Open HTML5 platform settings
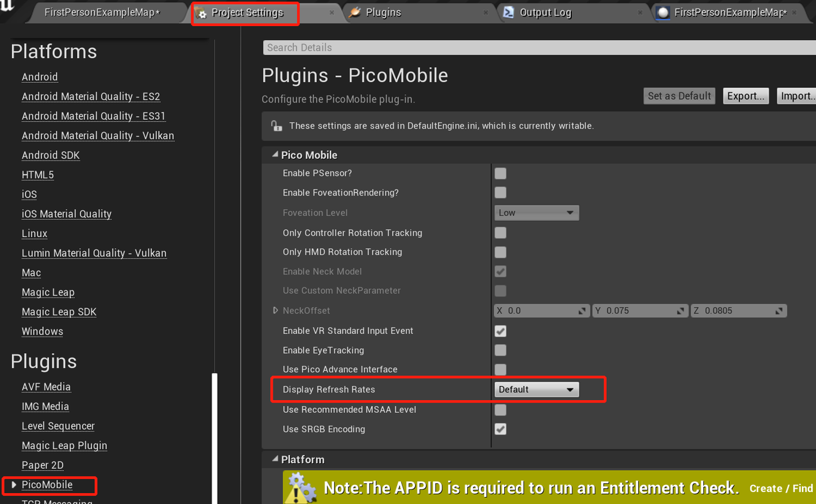This screenshot has height=504, width=816. coord(38,175)
